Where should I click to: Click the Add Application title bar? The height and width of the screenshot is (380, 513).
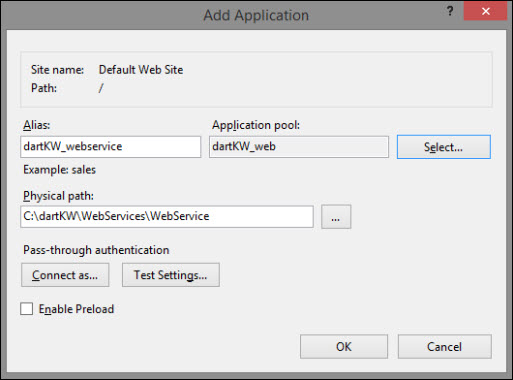tap(256, 15)
